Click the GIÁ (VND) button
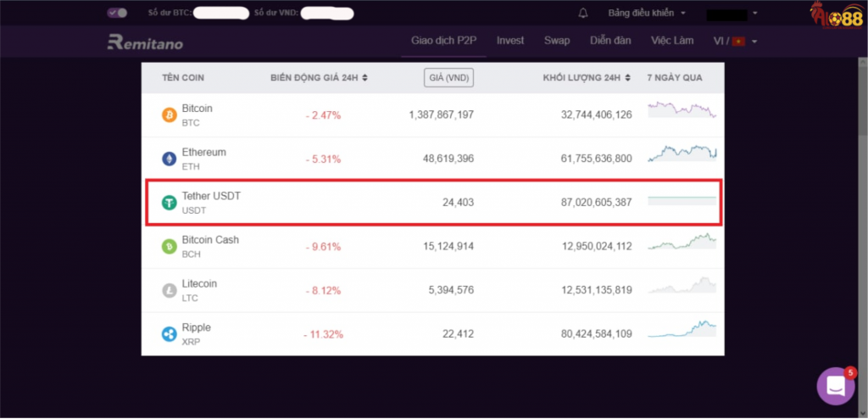 449,78
